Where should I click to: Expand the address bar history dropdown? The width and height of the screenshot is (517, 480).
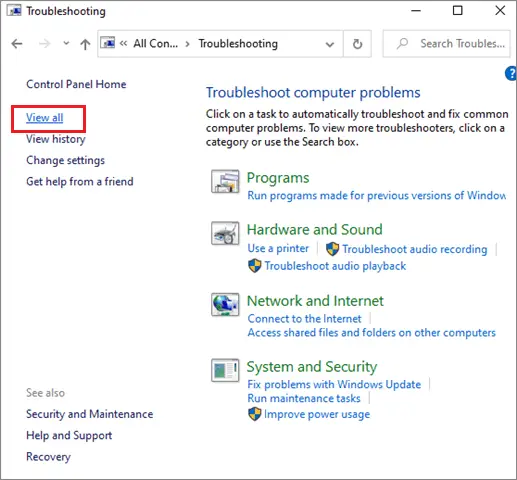click(x=330, y=44)
